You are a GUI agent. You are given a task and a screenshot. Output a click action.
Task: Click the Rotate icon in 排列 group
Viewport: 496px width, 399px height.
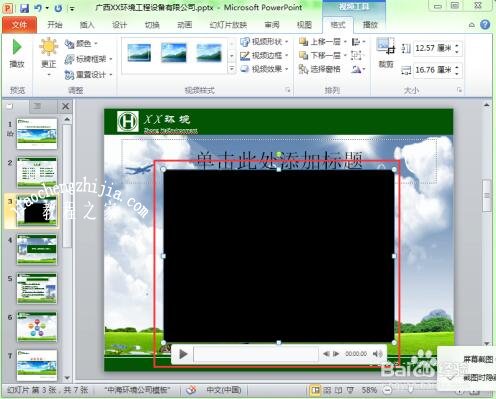[x=358, y=69]
